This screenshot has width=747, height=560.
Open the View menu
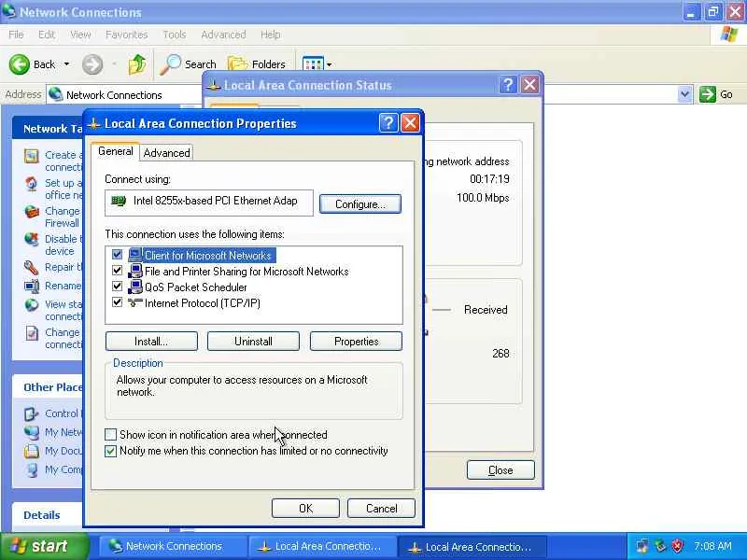(x=80, y=35)
